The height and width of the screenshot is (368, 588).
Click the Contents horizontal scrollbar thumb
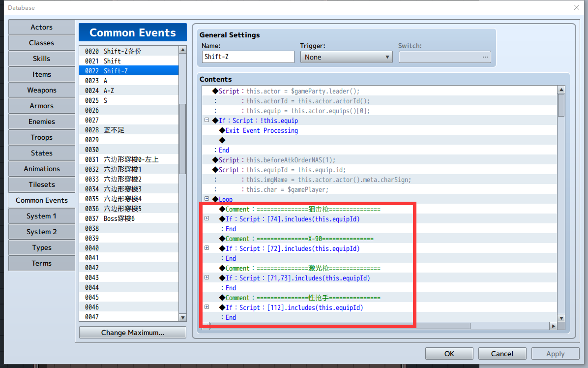tap(340, 326)
